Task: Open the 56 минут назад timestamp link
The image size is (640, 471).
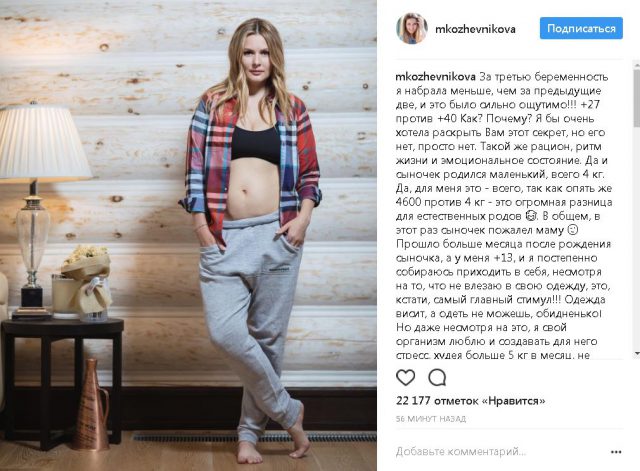Action: (x=431, y=419)
